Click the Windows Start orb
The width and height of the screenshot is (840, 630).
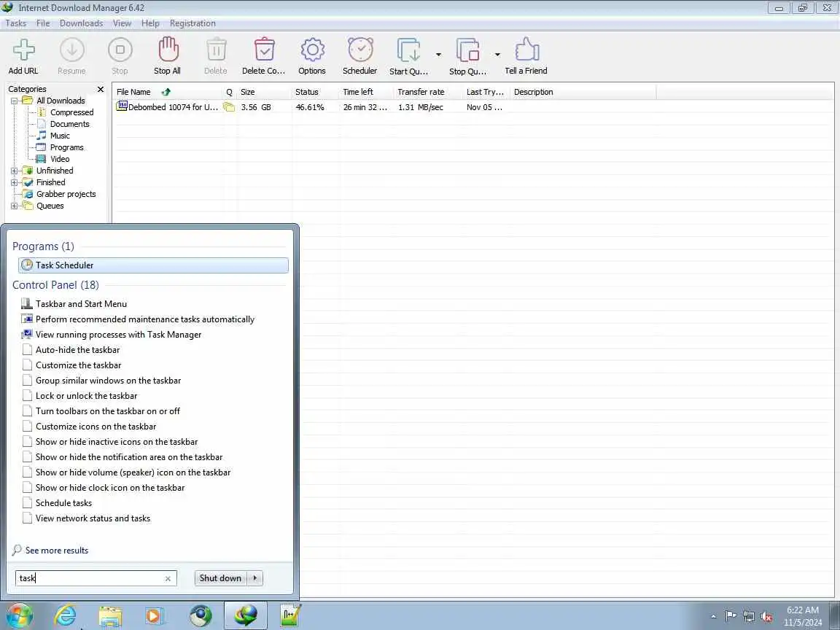click(19, 615)
